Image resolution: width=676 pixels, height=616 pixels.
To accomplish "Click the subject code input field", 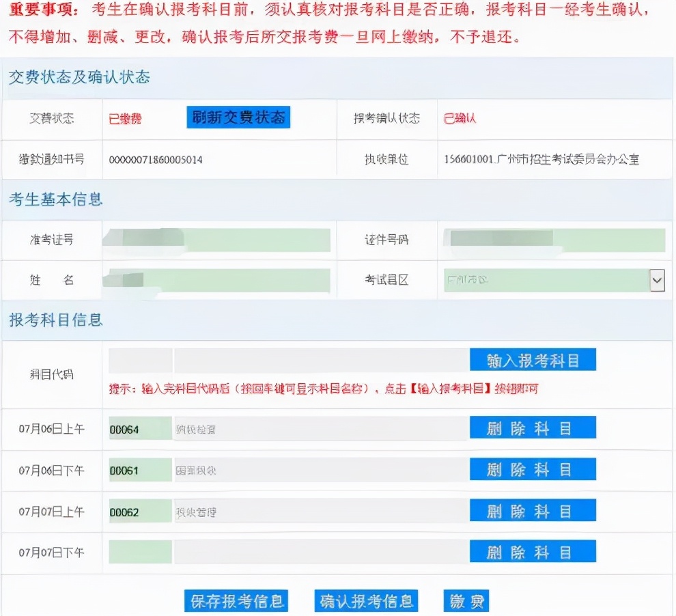I will click(140, 359).
